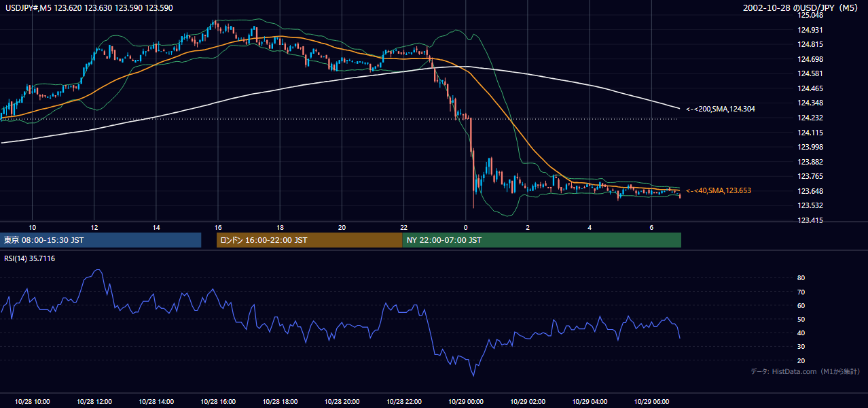The height and width of the screenshot is (408, 868).
Task: Click the hour label 16 under price chart
Action: click(218, 226)
